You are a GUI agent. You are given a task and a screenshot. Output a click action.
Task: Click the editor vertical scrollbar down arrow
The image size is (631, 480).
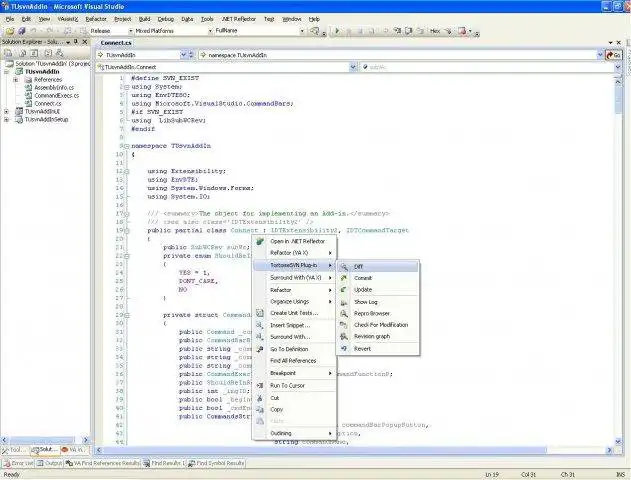tap(618, 441)
